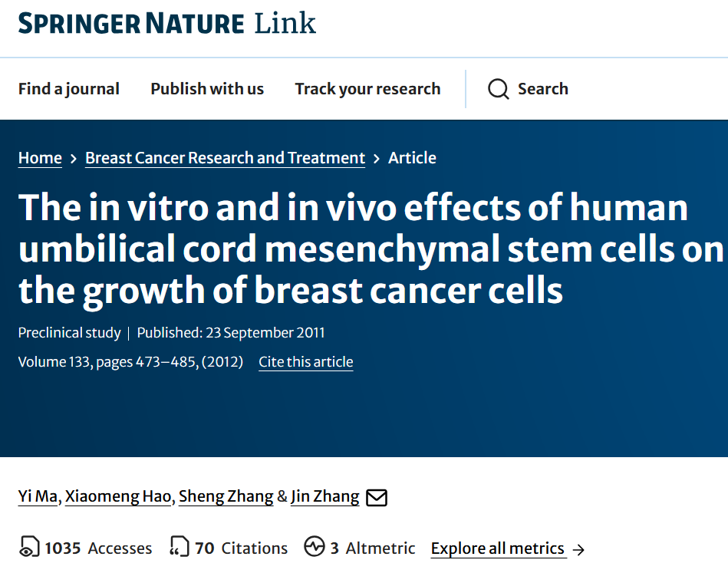
Task: Click the Accesses eye-document icon
Action: pyautogui.click(x=29, y=546)
